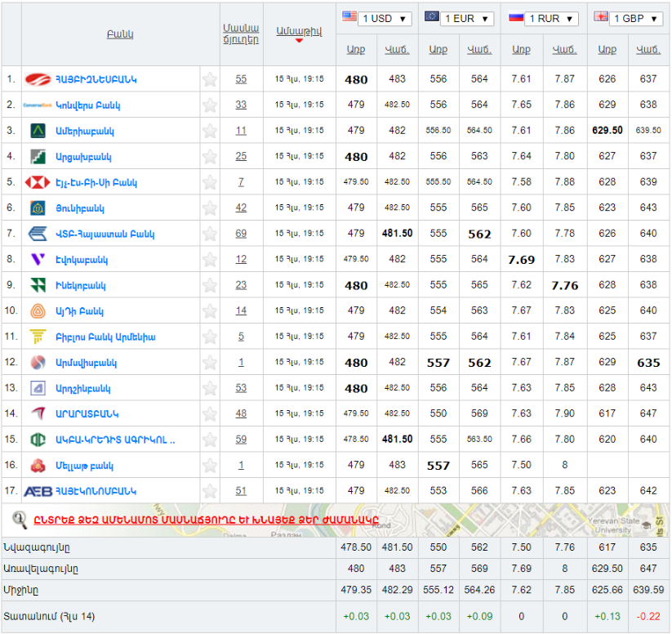Click the AEB ՀԱՅԷԿՈՆՈՄԲԱՆԿ logo icon
This screenshot has width=672, height=634.
click(x=38, y=491)
